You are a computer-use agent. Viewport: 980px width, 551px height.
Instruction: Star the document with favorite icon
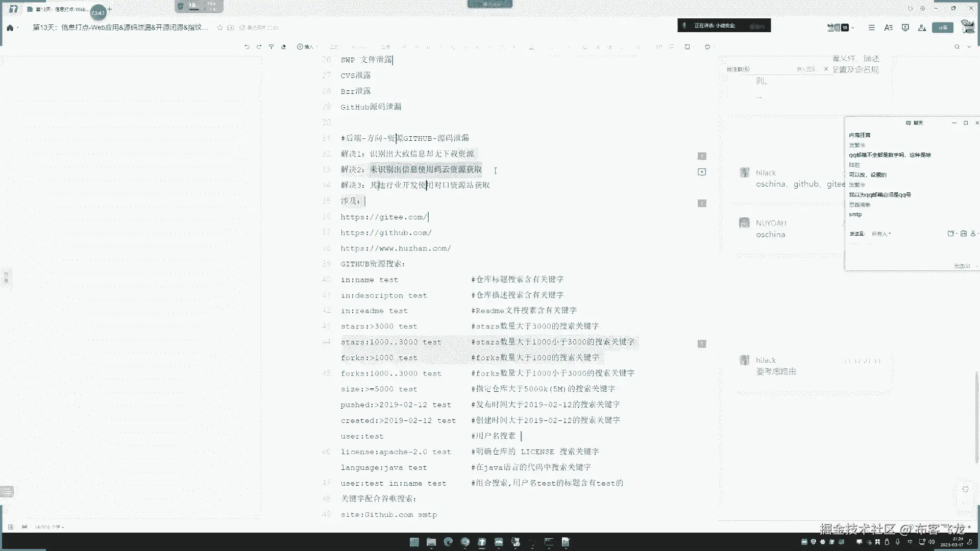[x=220, y=28]
